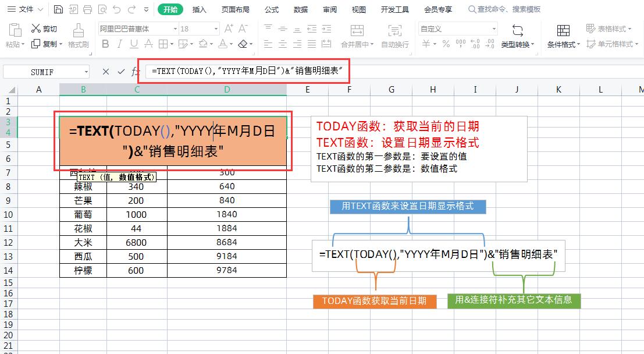Open the File (文件) menu

(x=26, y=9)
